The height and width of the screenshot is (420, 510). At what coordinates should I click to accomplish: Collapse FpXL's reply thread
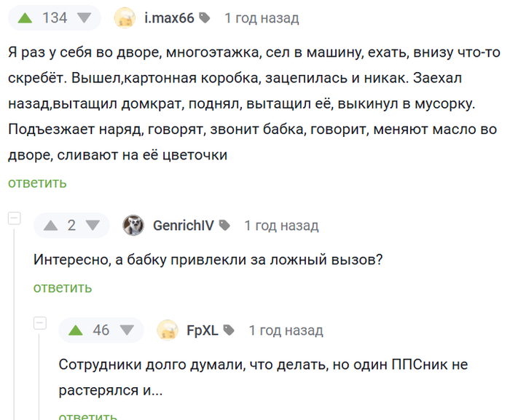coord(40,323)
